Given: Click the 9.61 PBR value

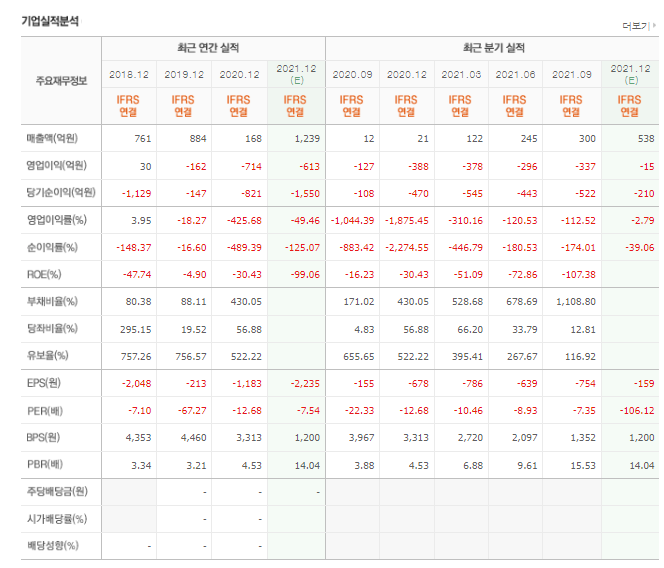Looking at the screenshot, I should click(x=527, y=465).
